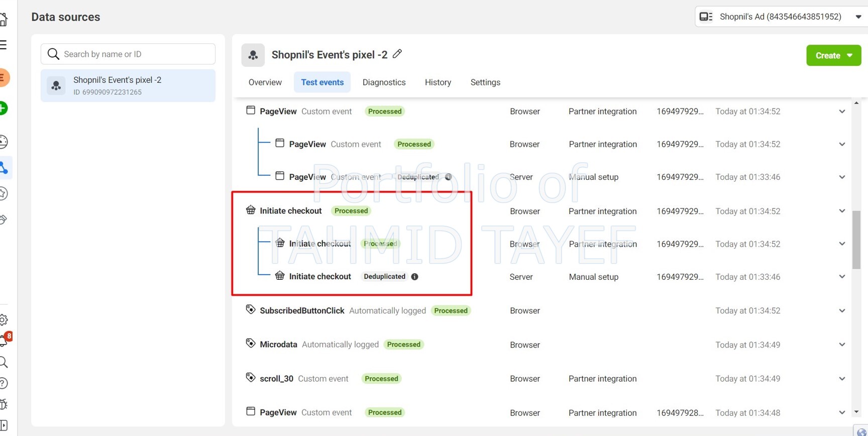
Task: Click the Processed badge on SubscribedButtonClick
Action: pos(451,311)
